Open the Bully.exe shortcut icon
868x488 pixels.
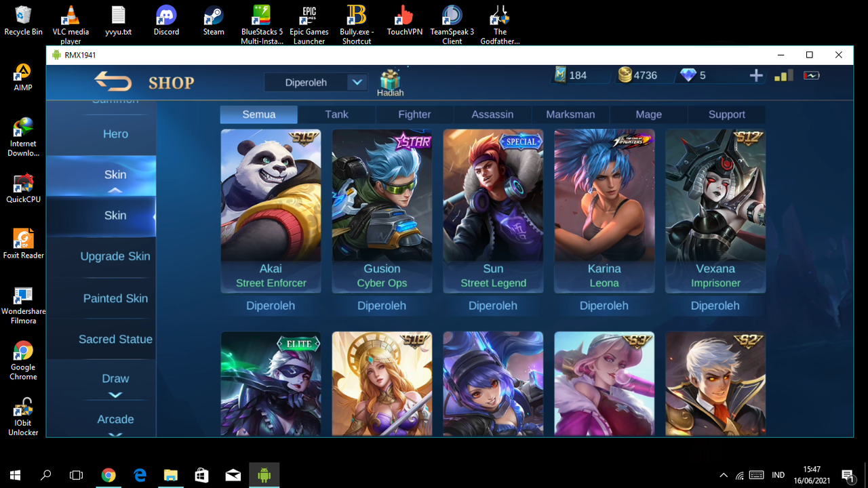point(357,25)
